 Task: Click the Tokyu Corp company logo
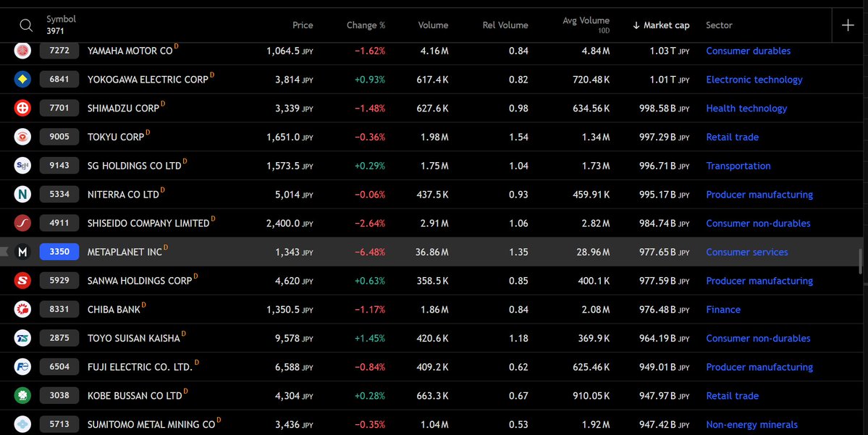pos(22,137)
